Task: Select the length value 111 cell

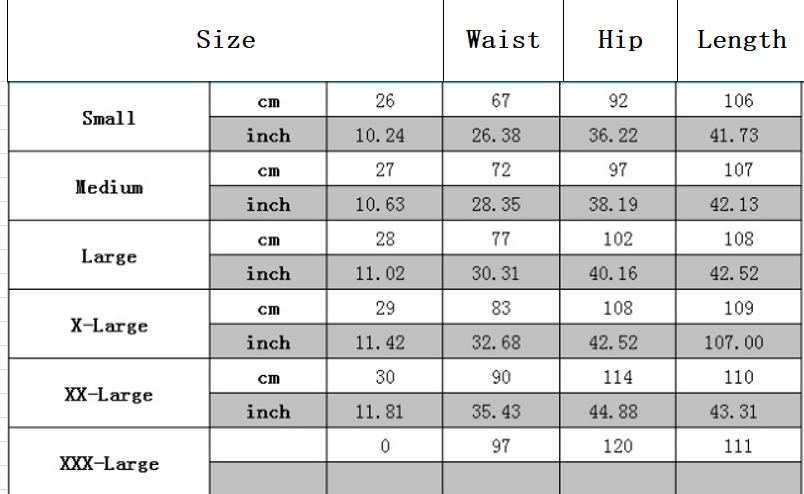Action: [x=738, y=445]
